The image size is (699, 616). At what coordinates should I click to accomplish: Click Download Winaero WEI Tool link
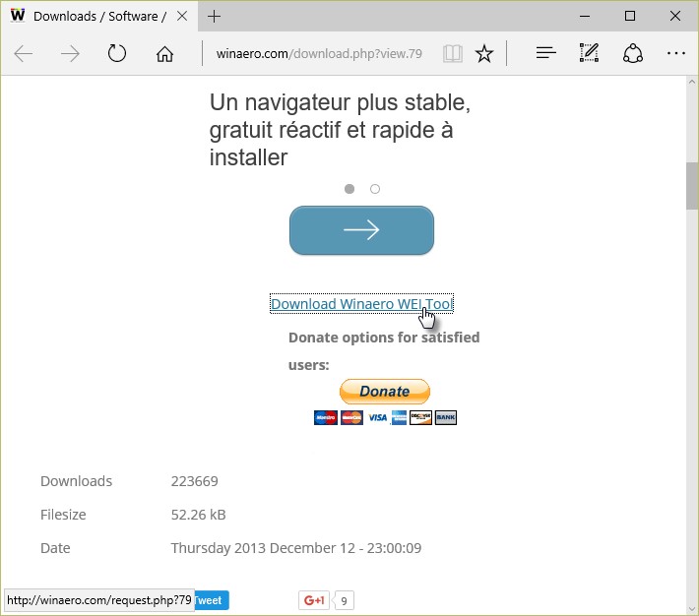(x=361, y=304)
